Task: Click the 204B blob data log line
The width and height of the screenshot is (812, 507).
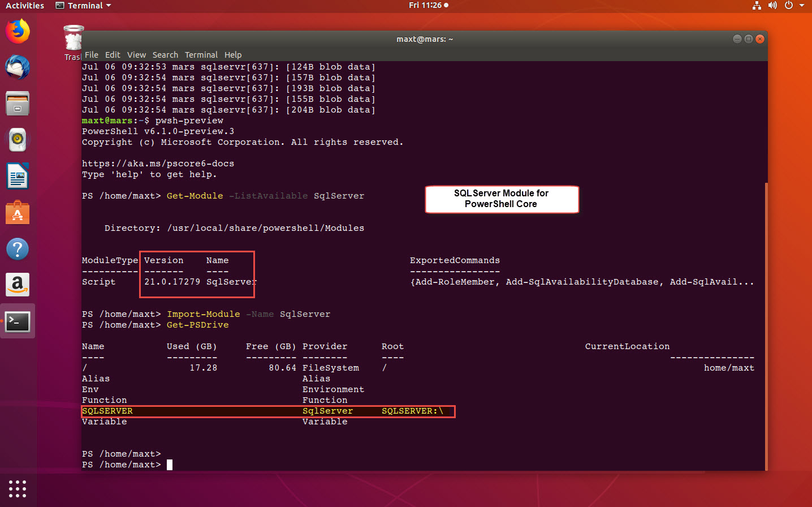Action: pos(228,110)
